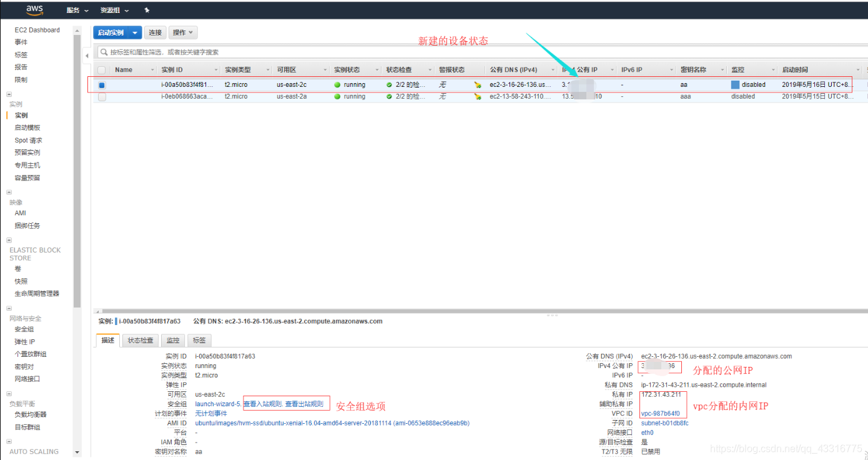
Task: Click green running status dot of us-east-2c instance
Action: point(337,84)
